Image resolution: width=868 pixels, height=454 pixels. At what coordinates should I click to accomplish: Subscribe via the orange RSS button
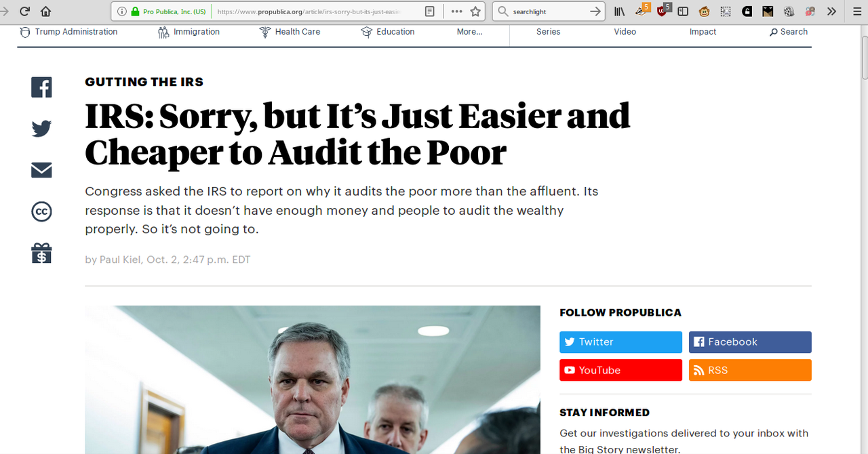point(750,370)
